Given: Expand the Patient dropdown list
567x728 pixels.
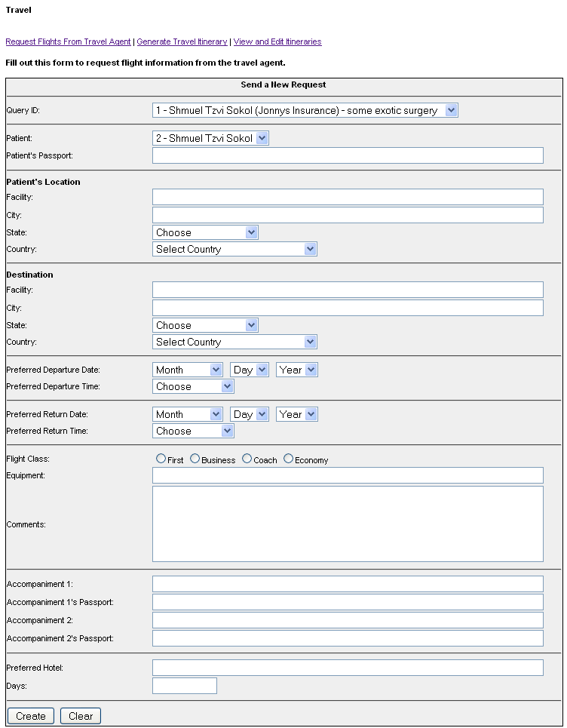Looking at the screenshot, I should click(210, 138).
